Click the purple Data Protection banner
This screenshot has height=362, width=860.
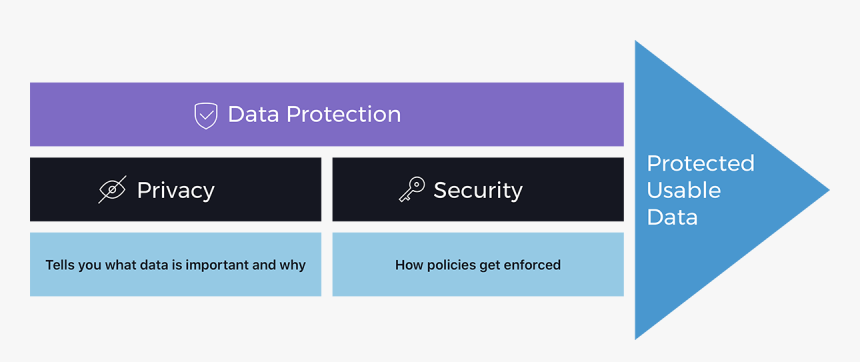[x=326, y=114]
